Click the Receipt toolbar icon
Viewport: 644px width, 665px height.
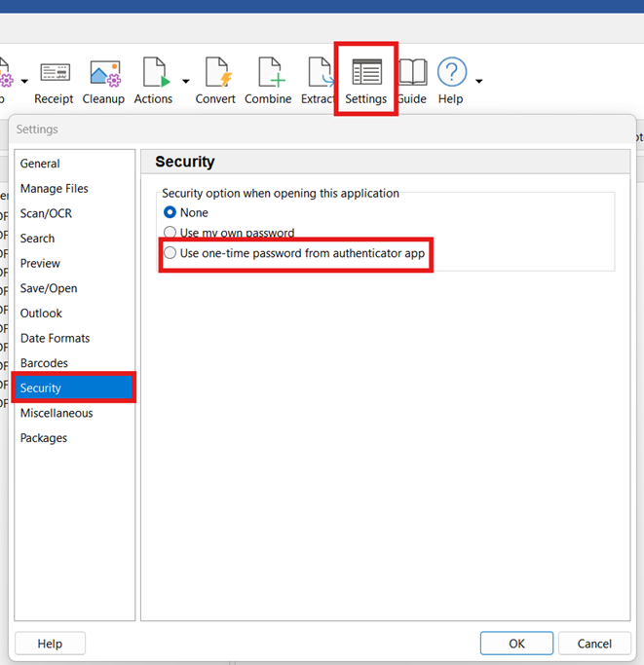tap(54, 75)
